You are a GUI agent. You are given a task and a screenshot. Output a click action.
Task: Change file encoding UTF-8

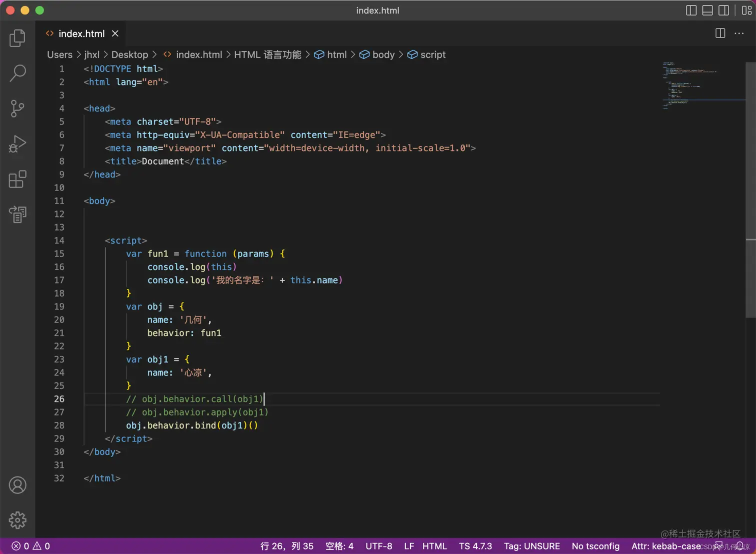click(378, 546)
